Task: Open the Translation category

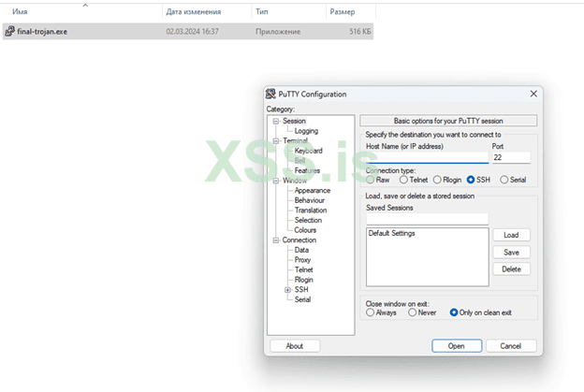Action: (x=311, y=211)
